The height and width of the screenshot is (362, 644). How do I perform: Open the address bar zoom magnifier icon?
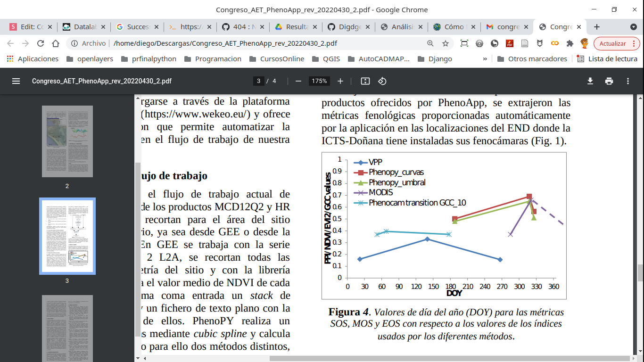click(x=430, y=43)
